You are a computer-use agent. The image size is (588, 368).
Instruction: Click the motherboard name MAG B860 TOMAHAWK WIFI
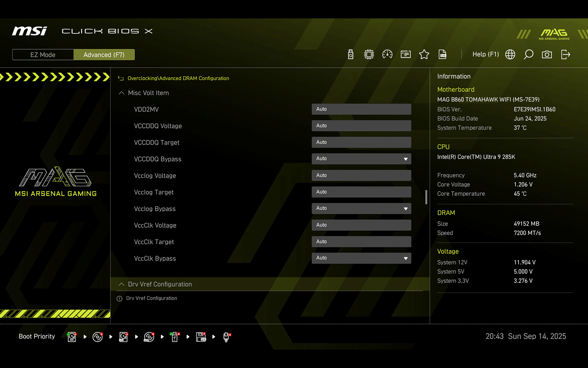[488, 99]
